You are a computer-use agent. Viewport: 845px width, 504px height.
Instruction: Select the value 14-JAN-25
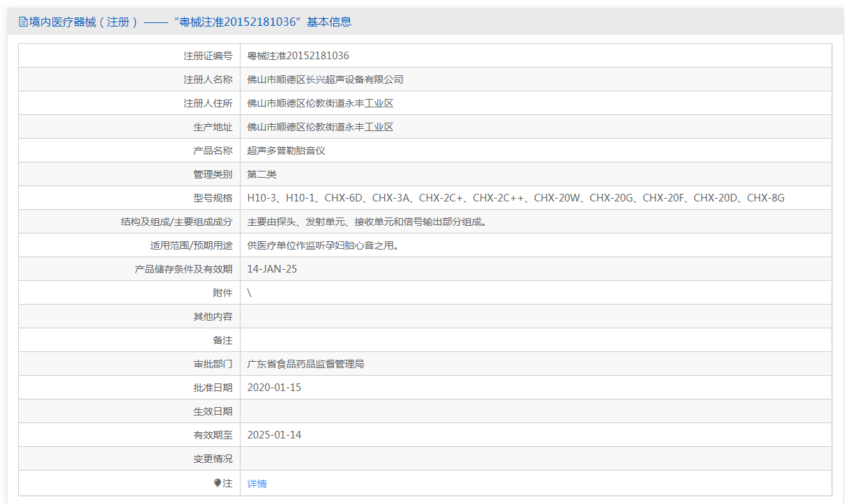[x=272, y=269]
